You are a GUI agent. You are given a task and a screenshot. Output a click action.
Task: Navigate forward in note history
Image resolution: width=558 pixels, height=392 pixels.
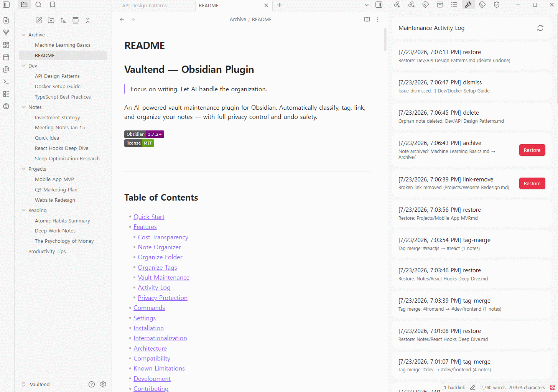coord(133,20)
